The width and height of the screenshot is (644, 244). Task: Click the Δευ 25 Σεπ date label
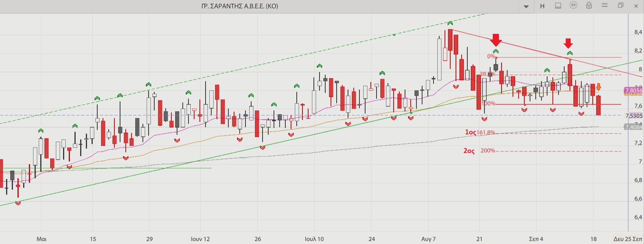pos(628,239)
